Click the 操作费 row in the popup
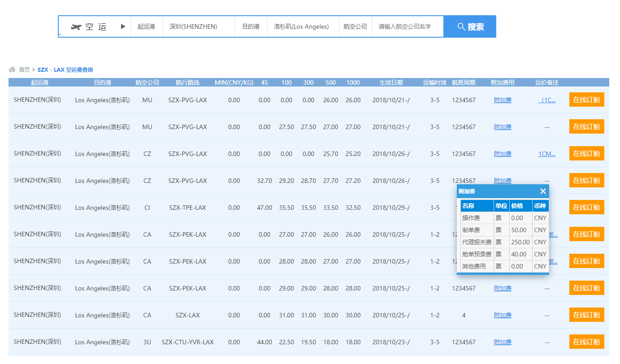This screenshot has height=364, width=620. coord(504,218)
